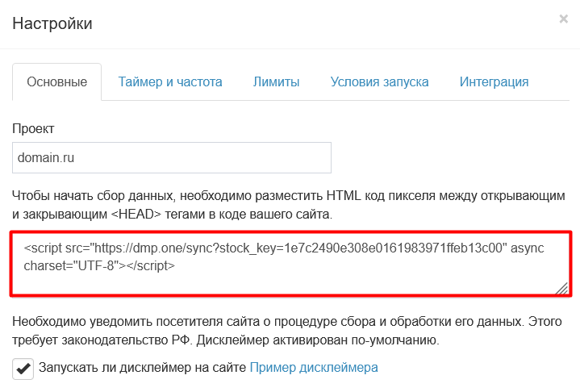Click the text starting 'Чтобы начать сбор данных'

coord(289,205)
